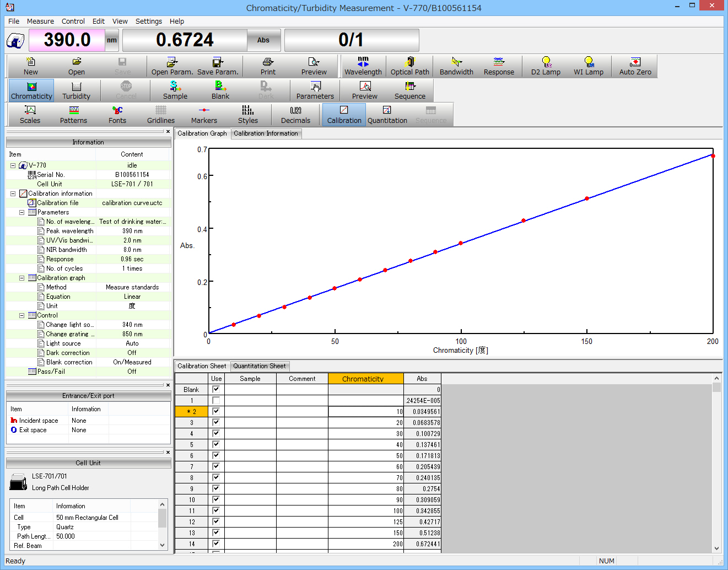The height and width of the screenshot is (570, 728).
Task: Turn on the D2 Lamp
Action: [546, 66]
